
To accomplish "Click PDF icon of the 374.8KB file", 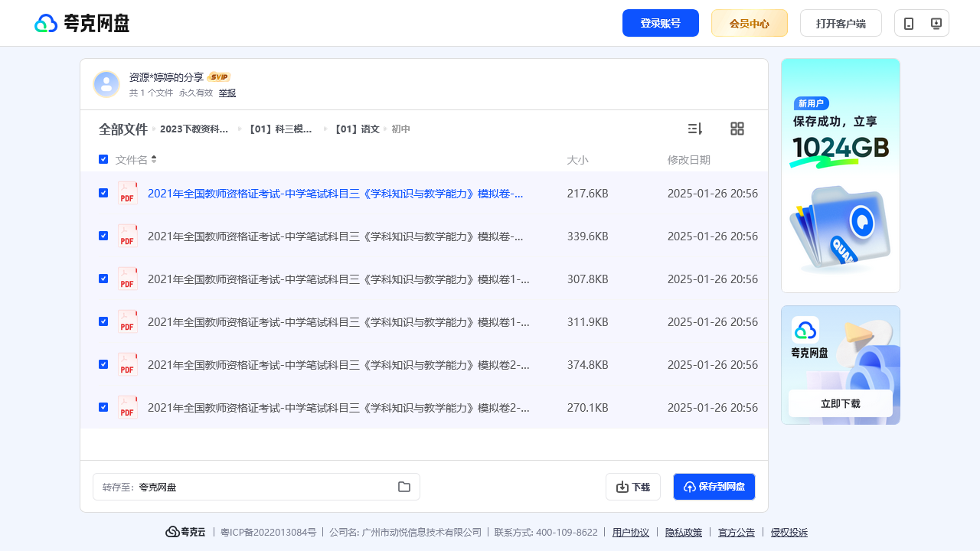I will [128, 364].
